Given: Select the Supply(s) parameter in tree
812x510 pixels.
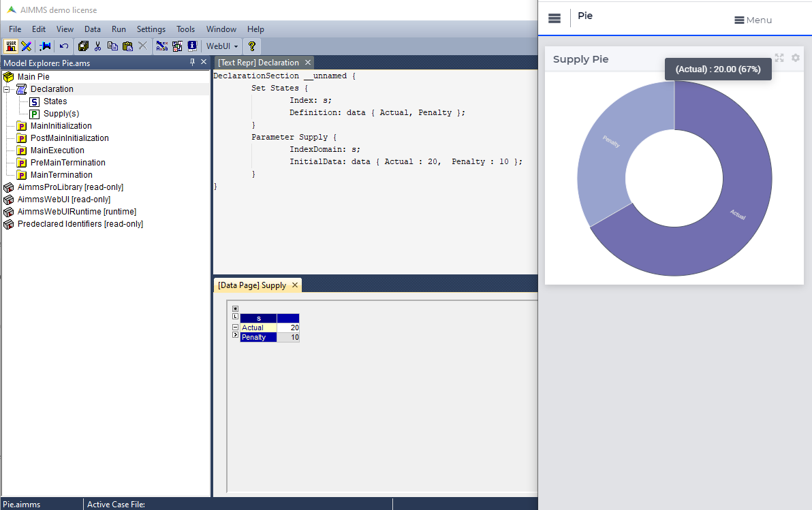Looking at the screenshot, I should [x=61, y=114].
